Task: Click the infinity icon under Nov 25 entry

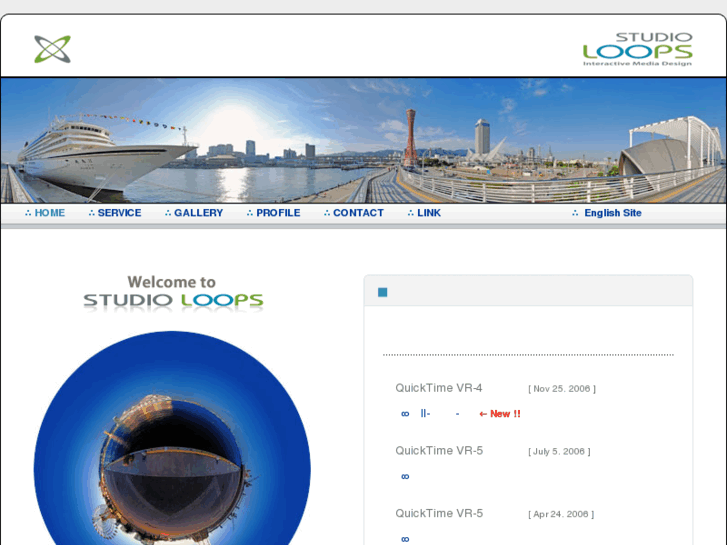Action: click(405, 414)
